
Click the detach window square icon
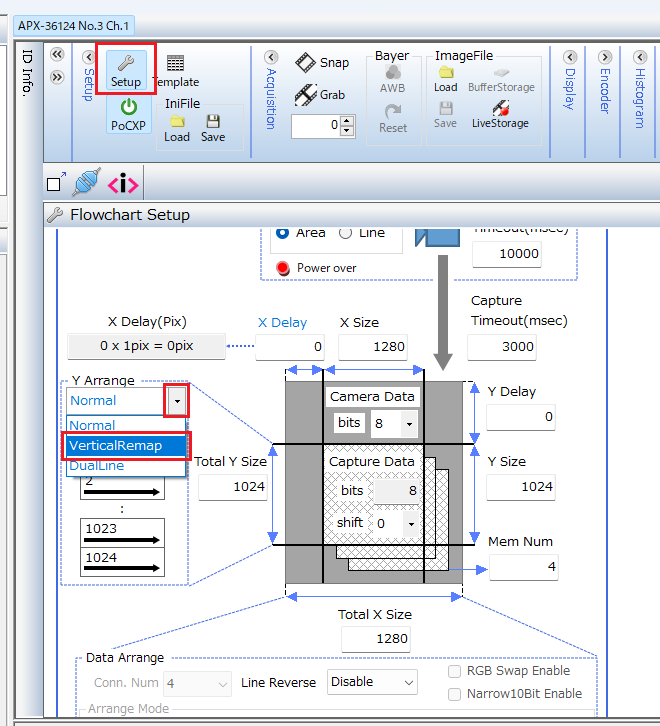click(56, 182)
